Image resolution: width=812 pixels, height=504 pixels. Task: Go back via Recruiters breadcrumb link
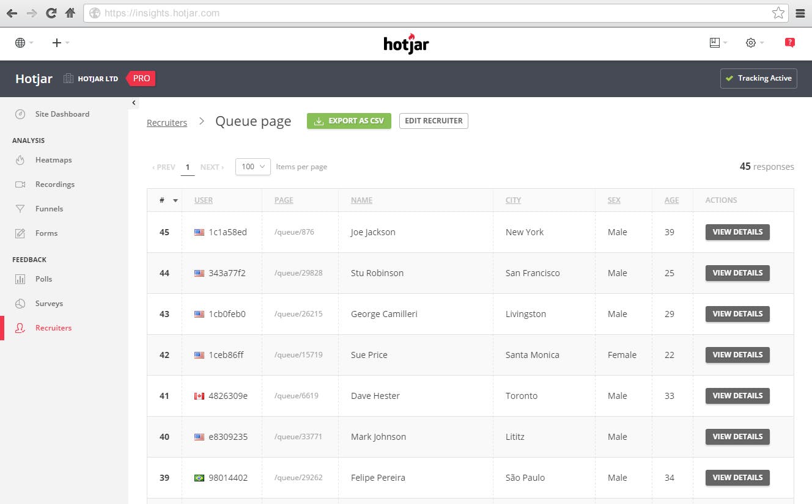(167, 123)
